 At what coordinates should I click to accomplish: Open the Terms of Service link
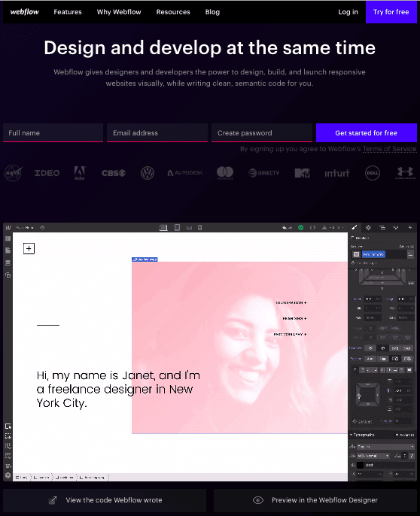pyautogui.click(x=389, y=149)
